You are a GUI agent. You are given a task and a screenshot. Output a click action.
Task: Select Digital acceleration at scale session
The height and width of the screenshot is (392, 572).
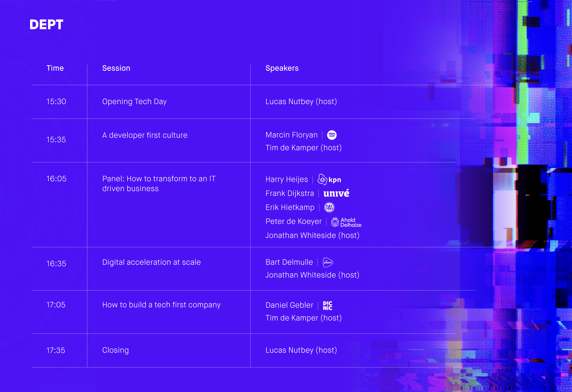(151, 262)
